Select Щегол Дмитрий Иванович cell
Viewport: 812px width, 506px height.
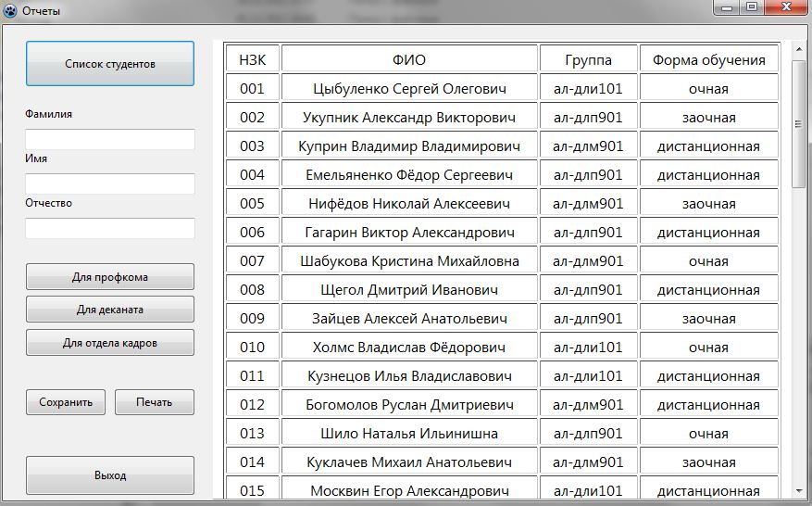[409, 290]
